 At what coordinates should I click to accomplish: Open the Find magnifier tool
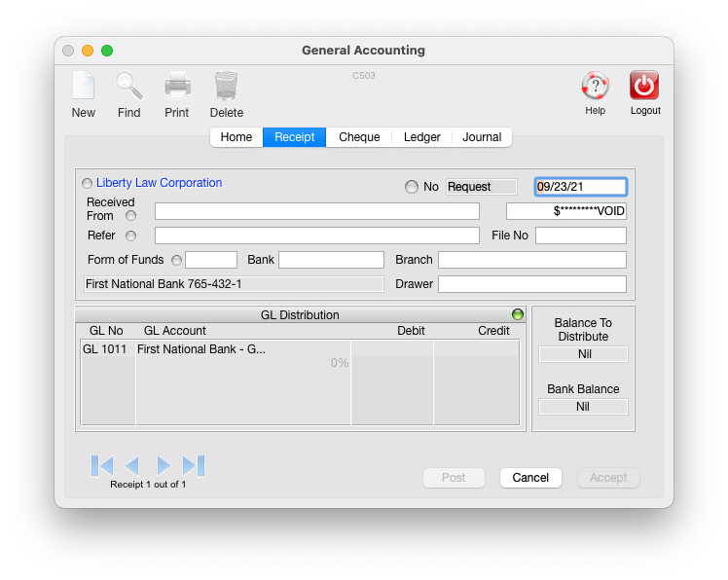(129, 86)
